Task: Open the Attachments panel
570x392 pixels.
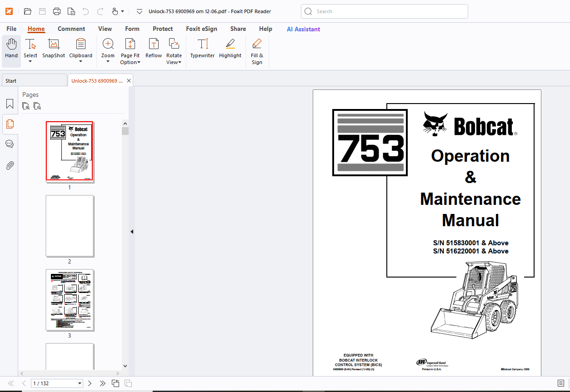Action: (x=10, y=165)
